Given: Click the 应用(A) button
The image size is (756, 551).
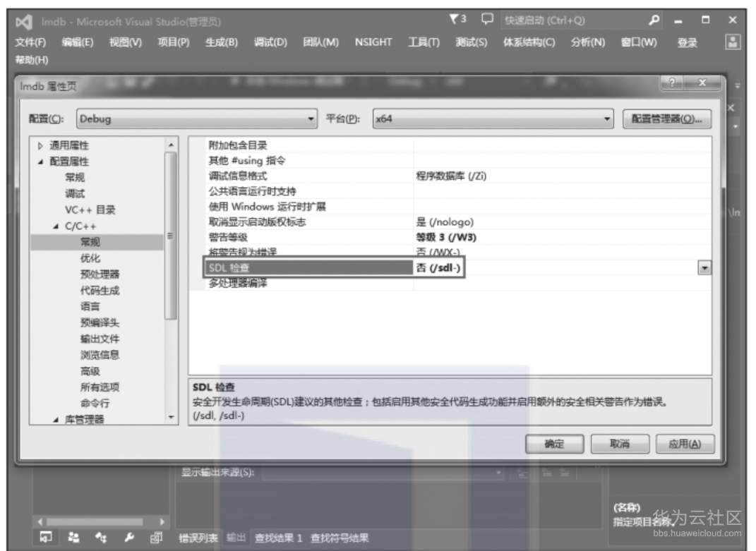Looking at the screenshot, I should point(685,444).
